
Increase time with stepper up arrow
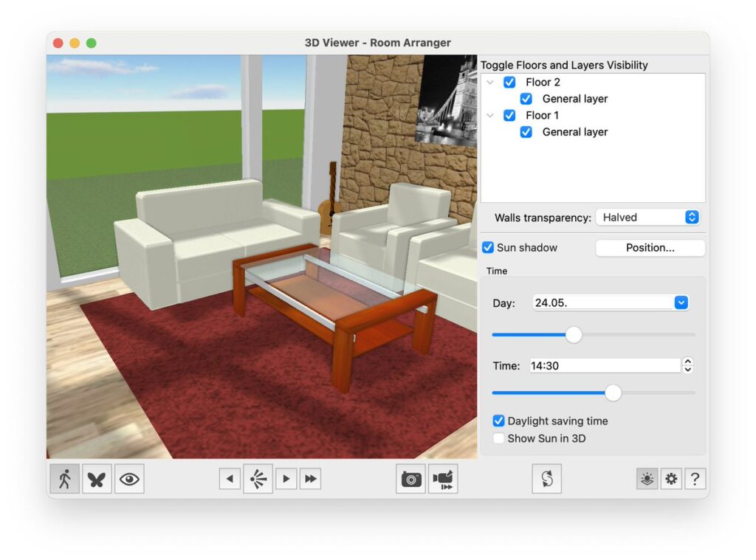click(x=688, y=362)
